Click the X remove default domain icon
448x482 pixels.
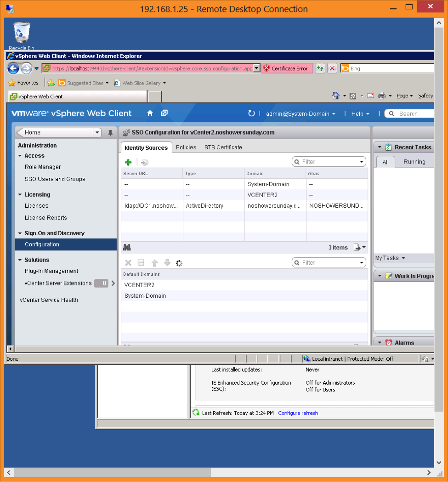pyautogui.click(x=128, y=263)
